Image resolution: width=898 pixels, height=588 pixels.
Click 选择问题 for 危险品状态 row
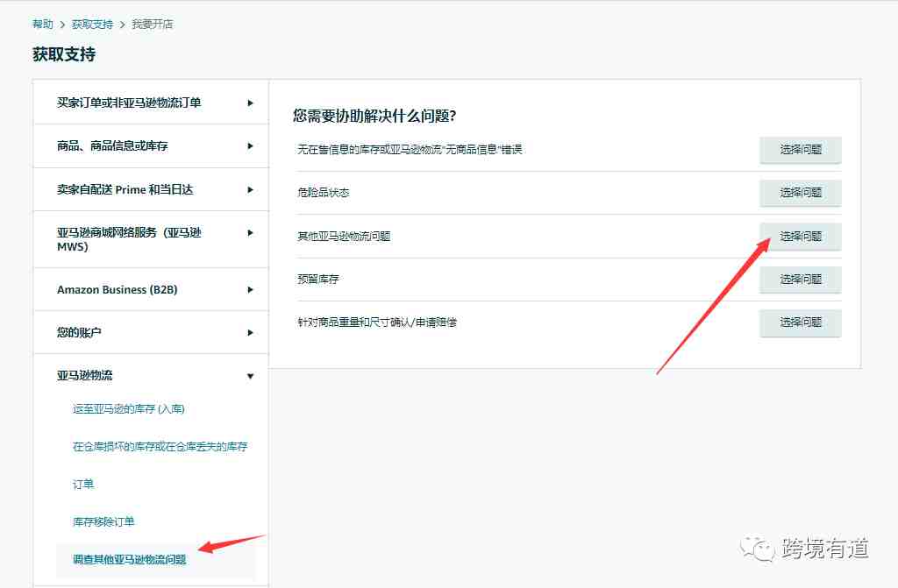(x=801, y=193)
